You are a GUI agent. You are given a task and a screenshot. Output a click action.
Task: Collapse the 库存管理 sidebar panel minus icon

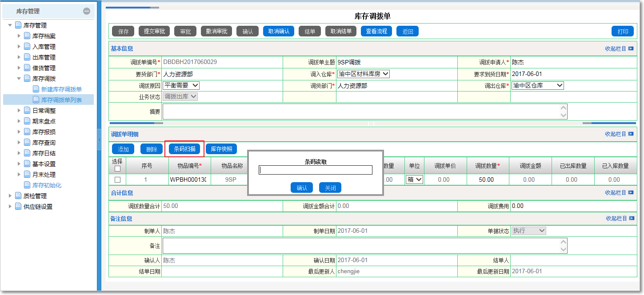(87, 11)
